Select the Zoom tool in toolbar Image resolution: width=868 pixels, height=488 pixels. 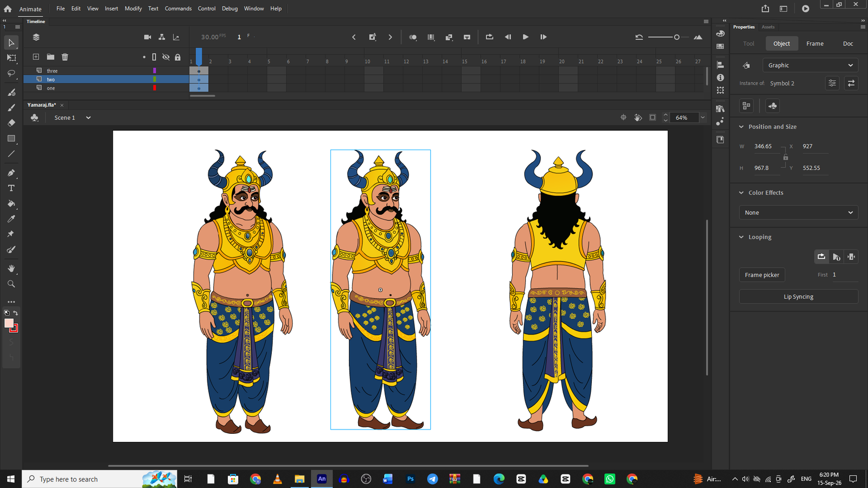[x=11, y=284]
